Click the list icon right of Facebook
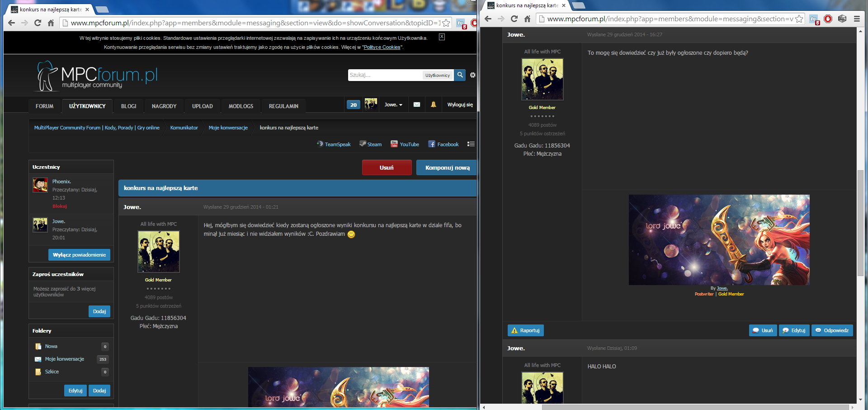The width and height of the screenshot is (868, 410). [471, 144]
